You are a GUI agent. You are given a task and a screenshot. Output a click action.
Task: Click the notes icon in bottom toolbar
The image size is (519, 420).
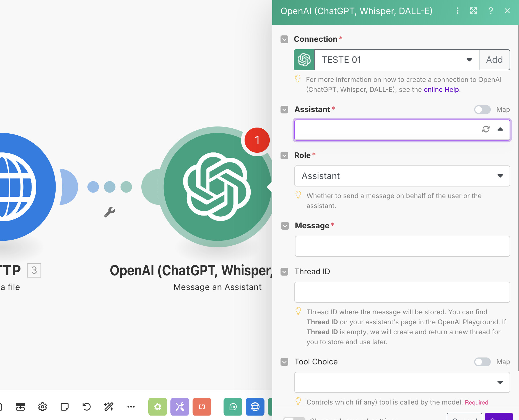click(64, 407)
